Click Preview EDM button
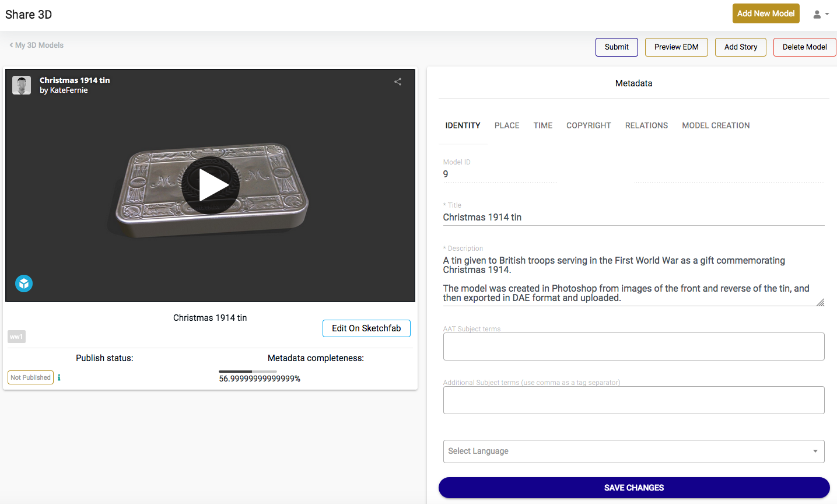The width and height of the screenshot is (837, 504). [676, 47]
